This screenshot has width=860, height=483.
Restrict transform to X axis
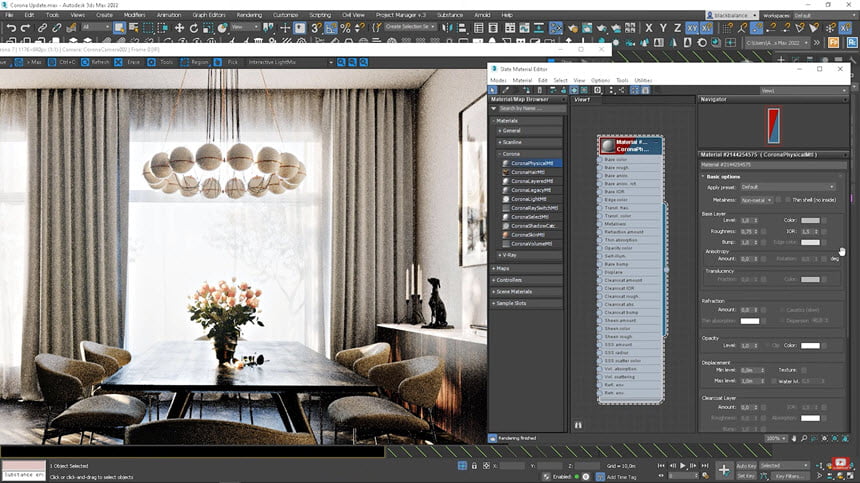click(x=649, y=27)
